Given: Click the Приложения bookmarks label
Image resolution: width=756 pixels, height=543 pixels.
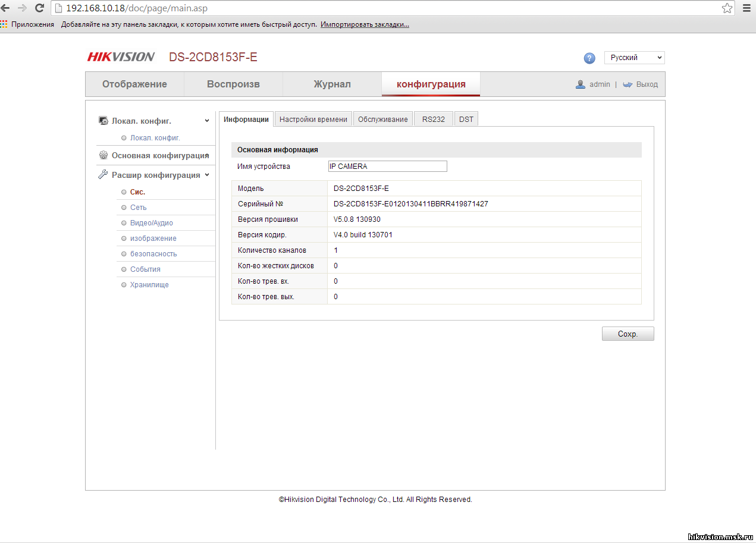Looking at the screenshot, I should pos(33,24).
